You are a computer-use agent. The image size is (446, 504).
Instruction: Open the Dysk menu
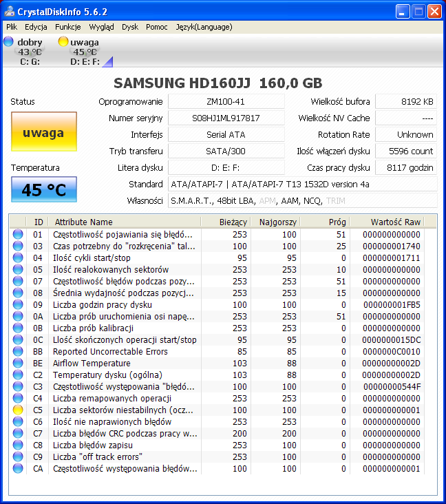pos(130,27)
